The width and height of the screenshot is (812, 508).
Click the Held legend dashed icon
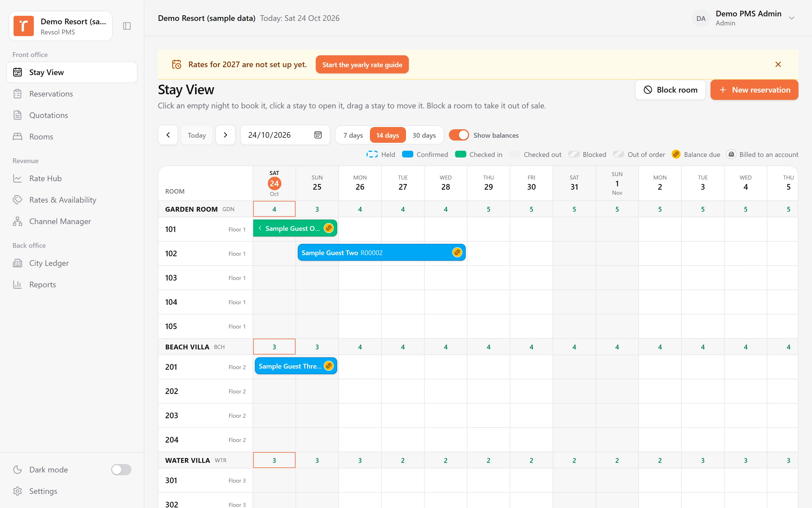click(x=372, y=154)
